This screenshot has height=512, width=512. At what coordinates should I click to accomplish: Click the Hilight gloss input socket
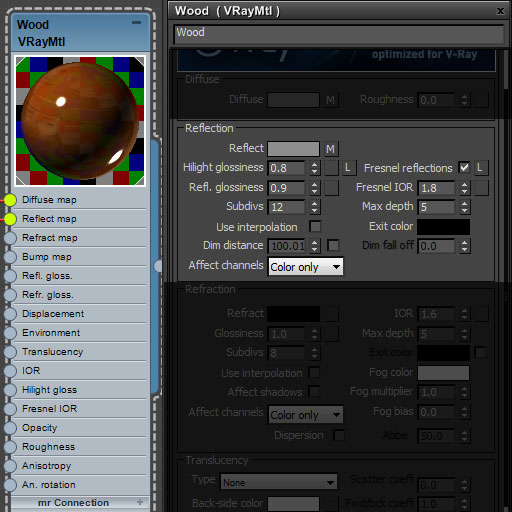(x=10, y=390)
